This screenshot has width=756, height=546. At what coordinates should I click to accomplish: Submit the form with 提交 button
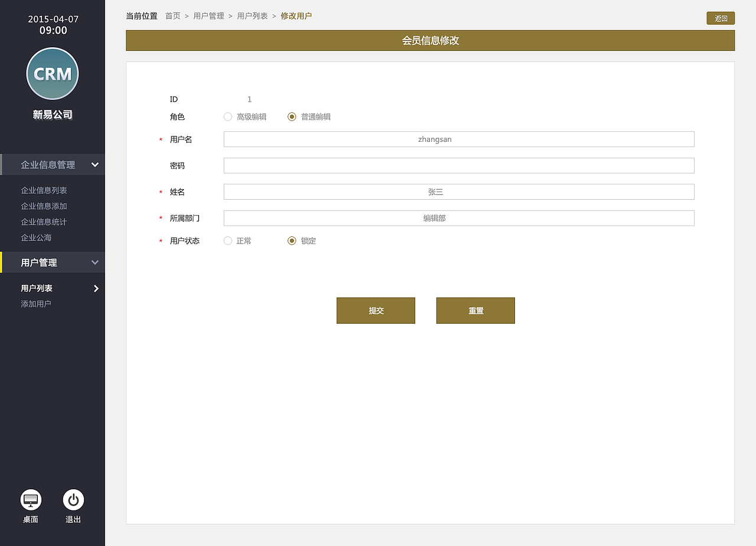(376, 310)
